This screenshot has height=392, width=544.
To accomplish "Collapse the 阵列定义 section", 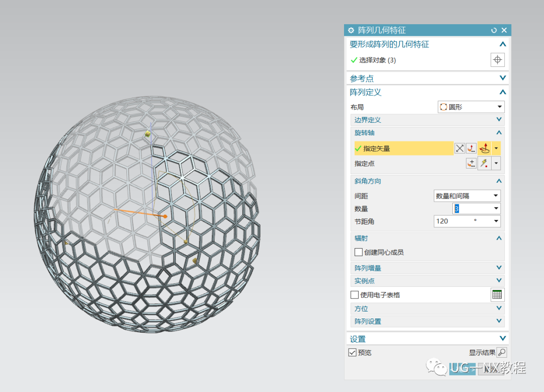I will click(x=502, y=92).
